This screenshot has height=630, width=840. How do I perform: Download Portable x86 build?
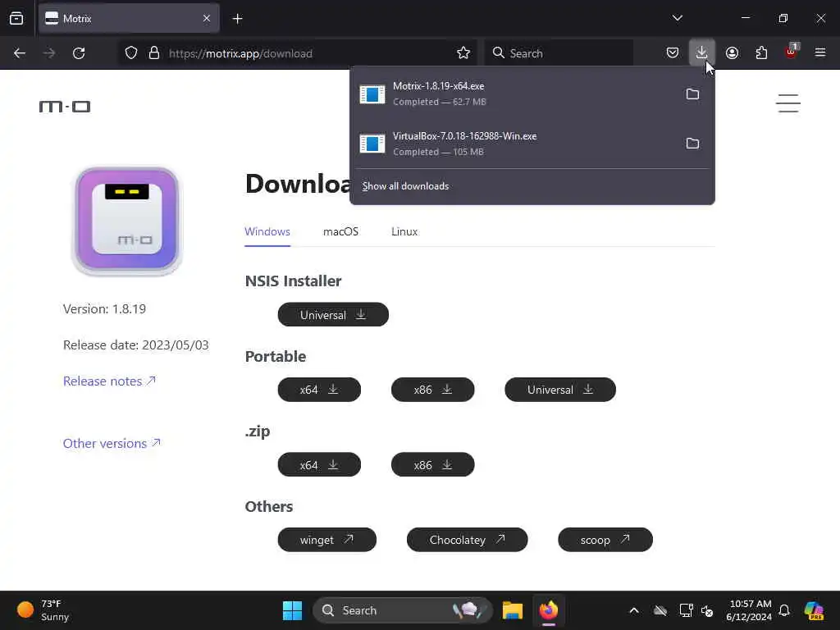[x=433, y=390]
